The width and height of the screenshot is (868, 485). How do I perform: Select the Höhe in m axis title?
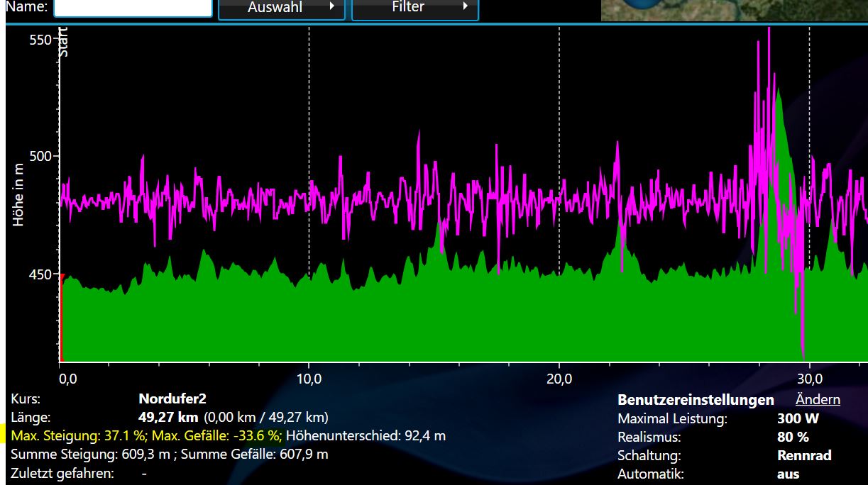(x=18, y=195)
